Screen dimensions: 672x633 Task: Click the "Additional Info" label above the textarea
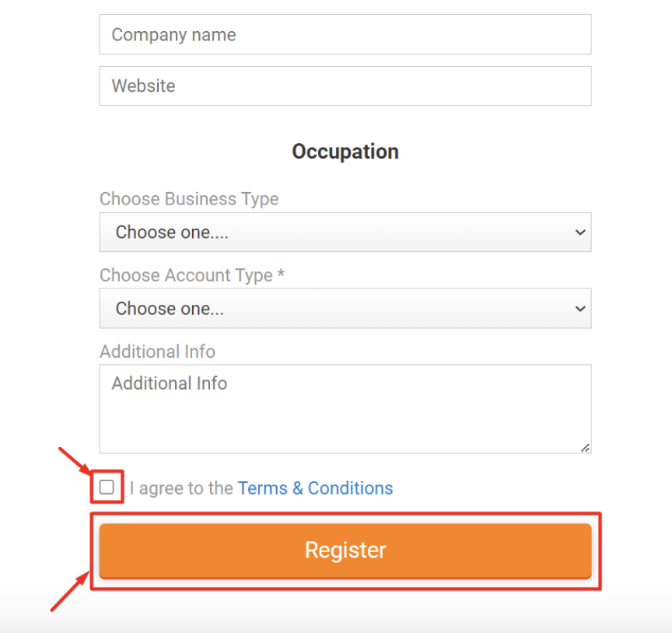[x=157, y=351]
